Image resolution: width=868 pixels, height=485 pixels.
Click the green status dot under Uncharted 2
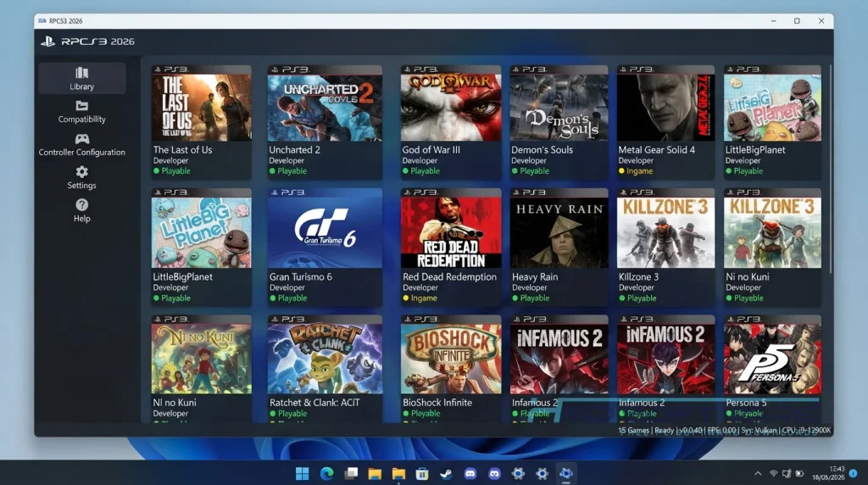coord(272,171)
